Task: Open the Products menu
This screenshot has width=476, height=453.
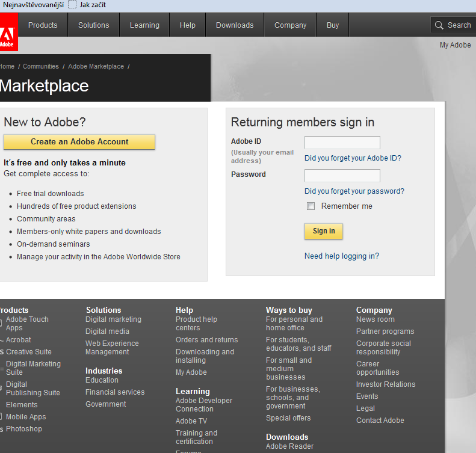Action: tap(43, 25)
